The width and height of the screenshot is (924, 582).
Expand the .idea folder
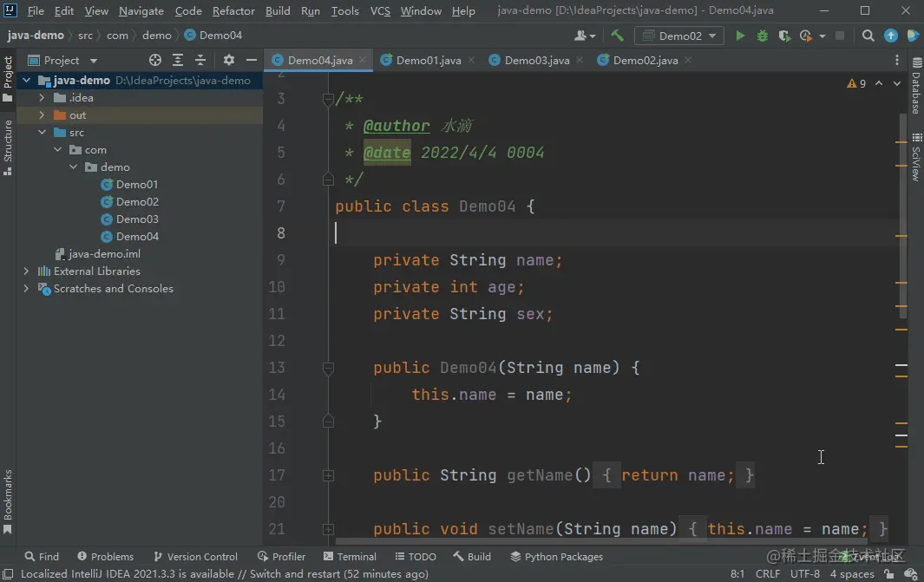[x=42, y=98]
